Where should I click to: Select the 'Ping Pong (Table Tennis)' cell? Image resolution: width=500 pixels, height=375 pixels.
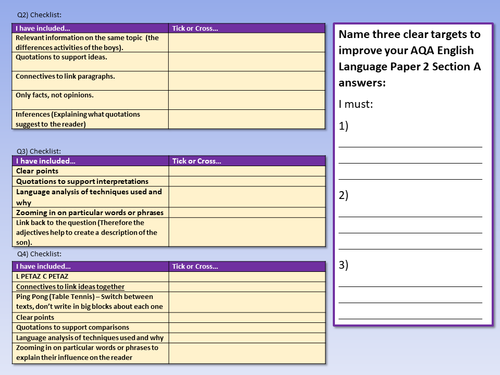click(x=91, y=302)
